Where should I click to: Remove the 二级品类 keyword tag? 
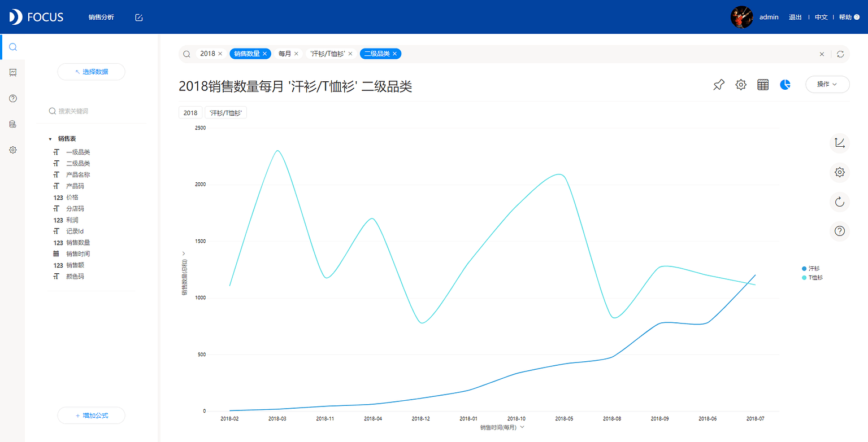pos(395,54)
